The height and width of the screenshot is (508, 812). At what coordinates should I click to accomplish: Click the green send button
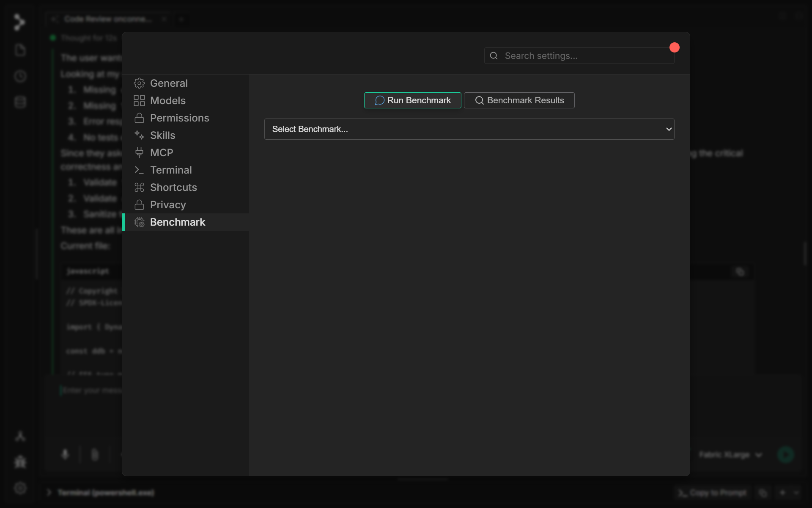click(x=785, y=455)
